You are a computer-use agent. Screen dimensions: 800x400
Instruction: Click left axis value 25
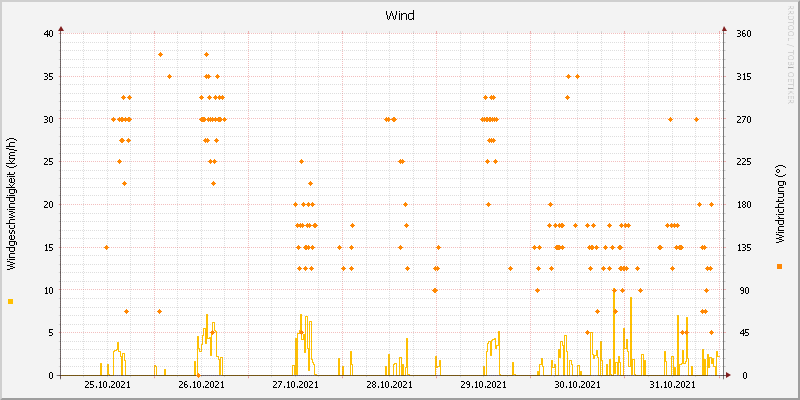(48, 162)
